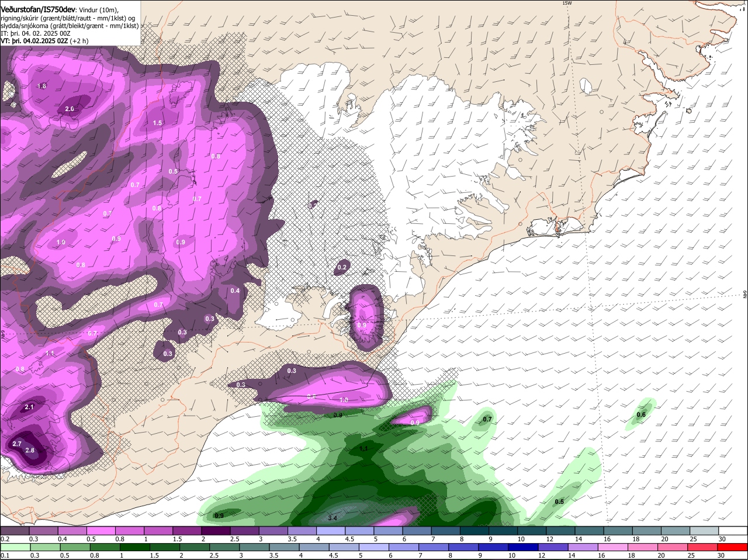Image resolution: width=748 pixels, height=560 pixels.
Task: Click the 0.2 label on the upper snow scale
Action: tap(5, 539)
